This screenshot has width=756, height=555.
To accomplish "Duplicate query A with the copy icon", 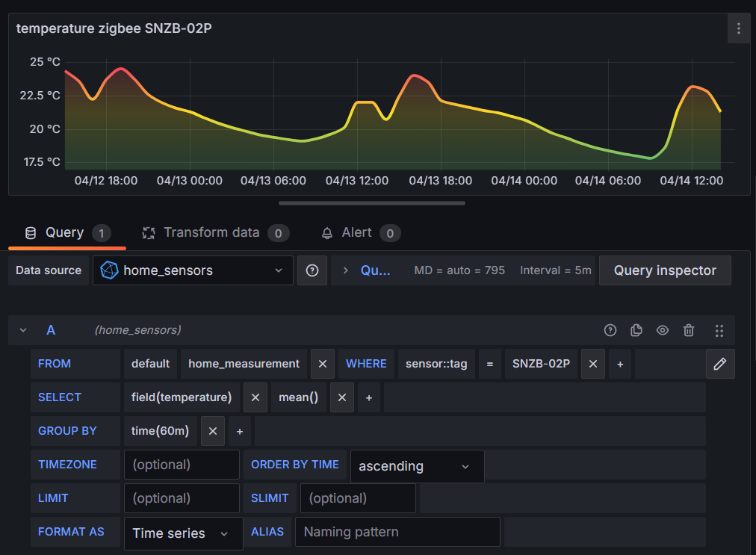I will point(636,330).
